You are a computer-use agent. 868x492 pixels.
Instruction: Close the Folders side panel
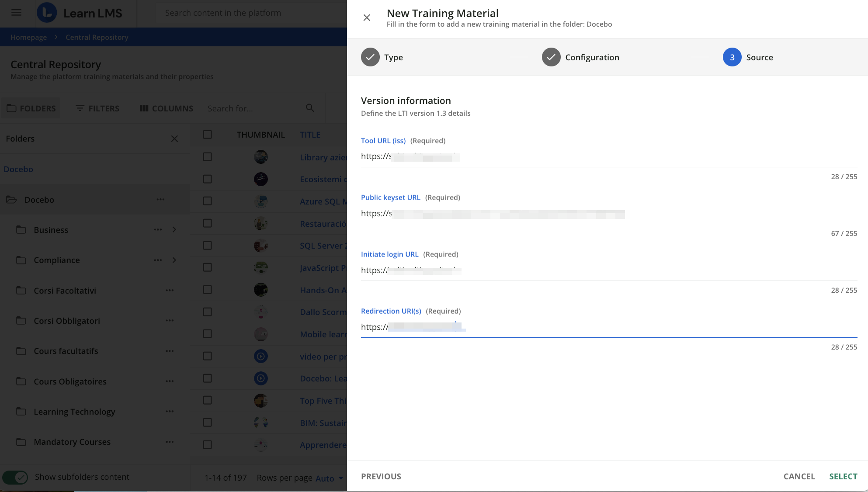[x=174, y=139]
